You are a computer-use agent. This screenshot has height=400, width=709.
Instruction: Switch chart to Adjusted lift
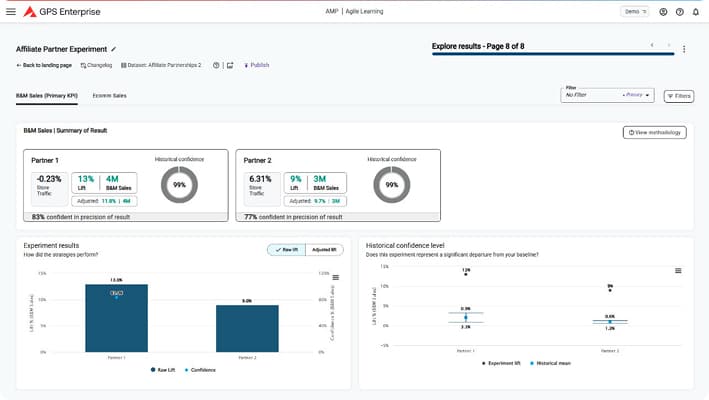tap(324, 249)
